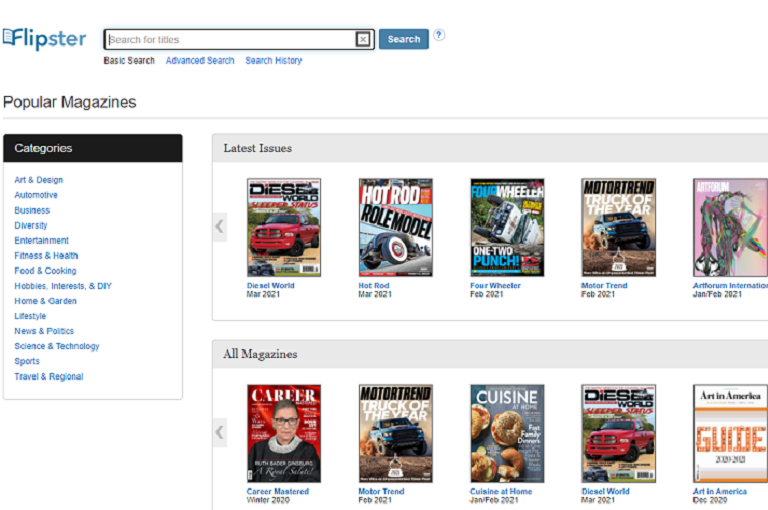
Task: Click Motor Trend title link in Latest Issues
Action: (x=604, y=286)
